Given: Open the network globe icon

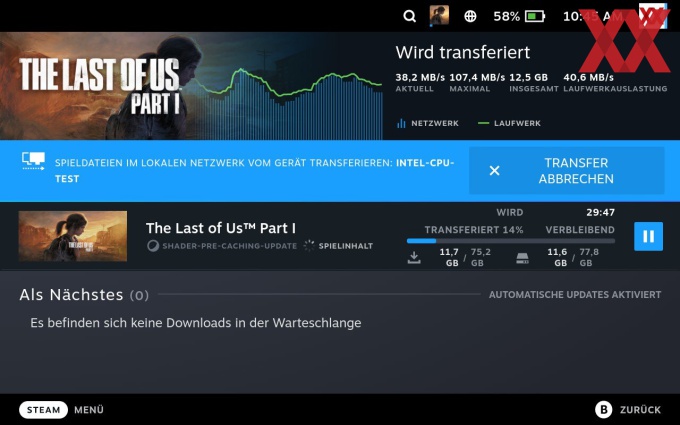Looking at the screenshot, I should 471,16.
